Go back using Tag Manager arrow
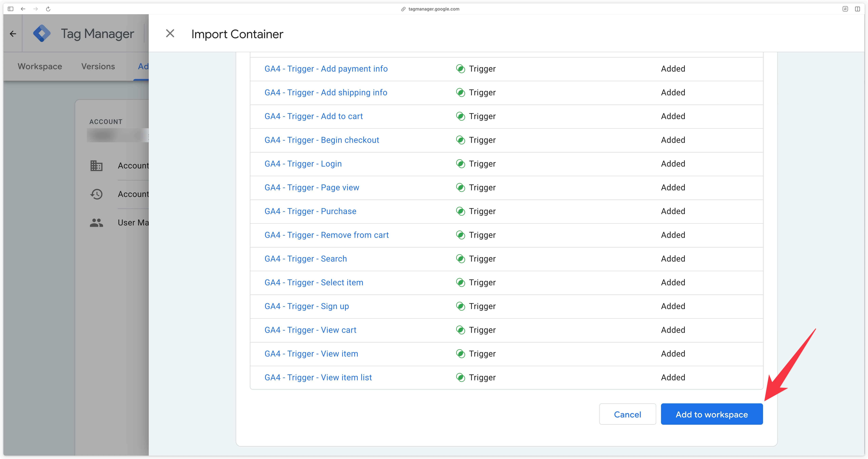This screenshot has width=868, height=459. tap(13, 34)
